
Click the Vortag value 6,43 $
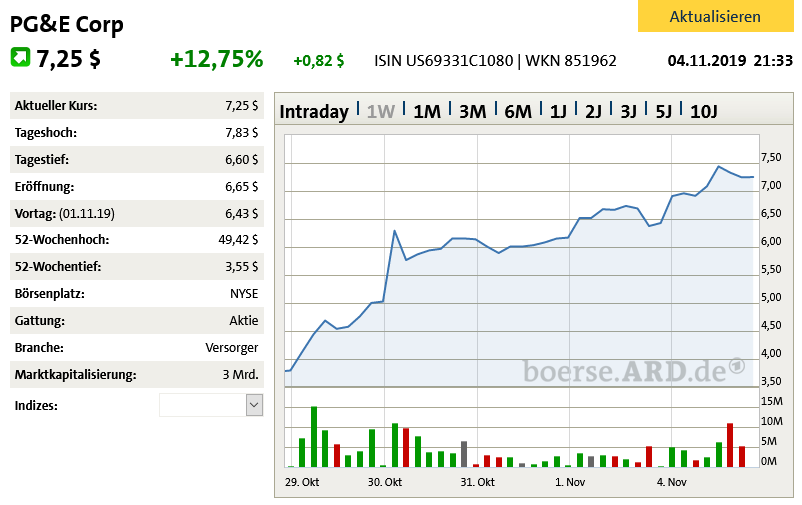click(x=241, y=213)
